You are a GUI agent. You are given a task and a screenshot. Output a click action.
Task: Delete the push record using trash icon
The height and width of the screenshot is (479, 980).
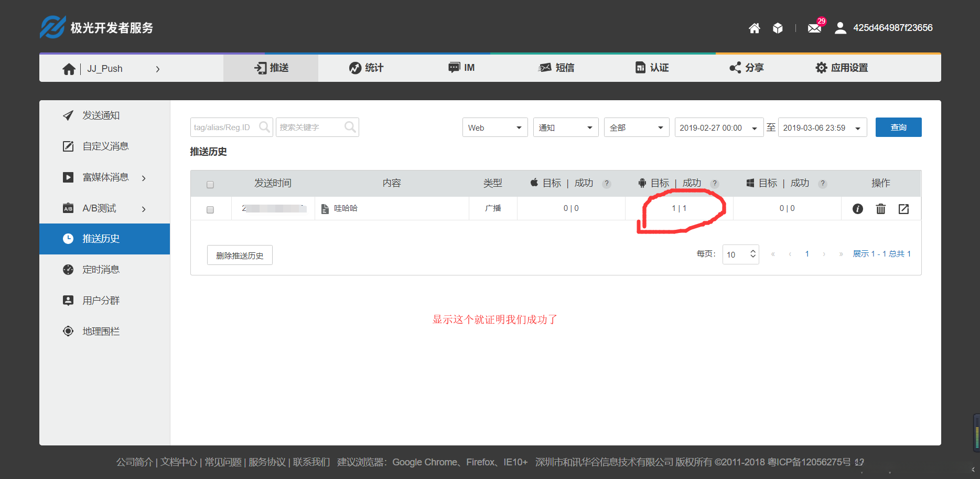(881, 208)
